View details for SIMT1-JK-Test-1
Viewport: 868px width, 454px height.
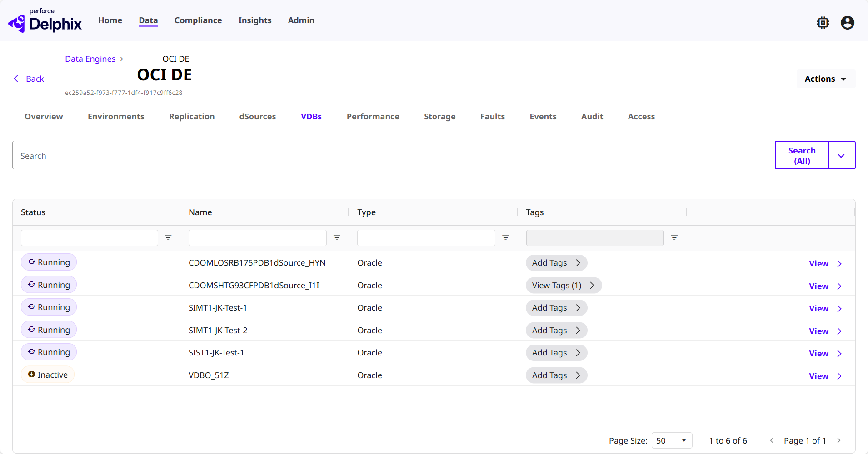[825, 309]
